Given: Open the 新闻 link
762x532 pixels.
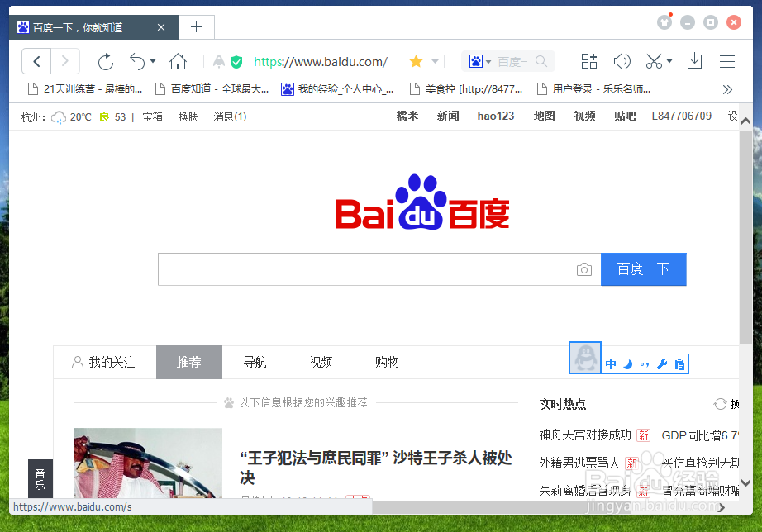Looking at the screenshot, I should coord(448,116).
